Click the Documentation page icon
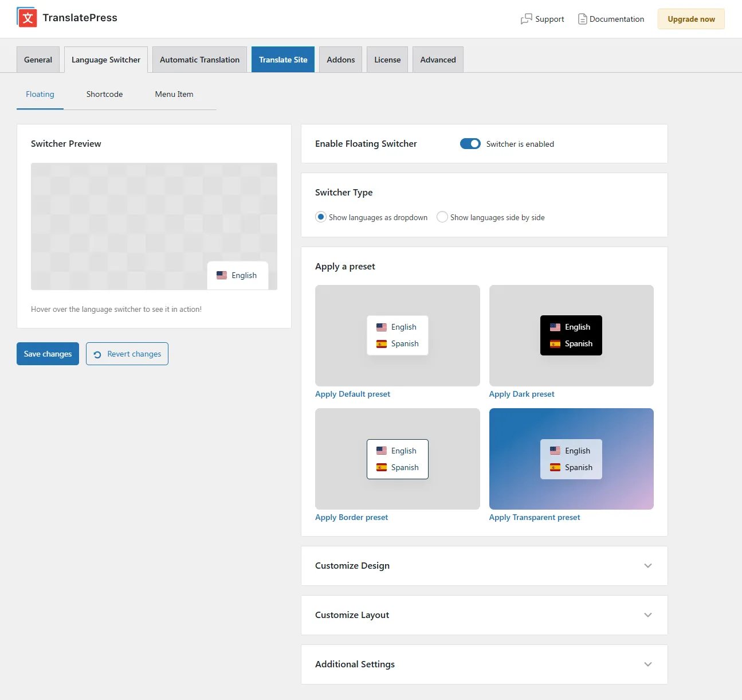The height and width of the screenshot is (700, 742). coord(582,19)
